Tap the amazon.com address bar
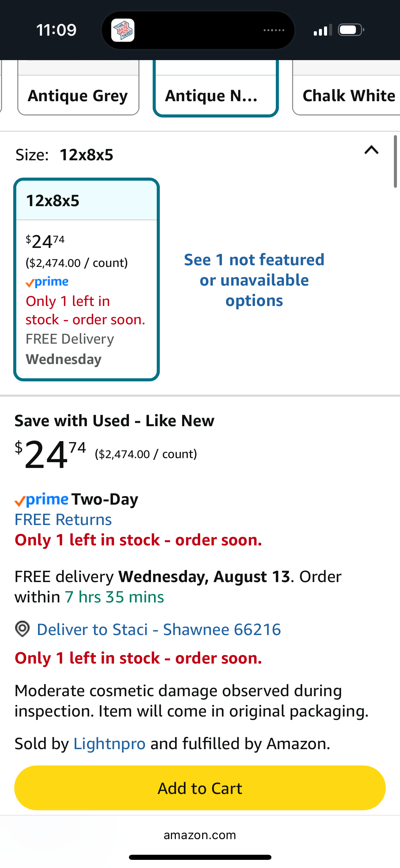This screenshot has height=868, width=400. tap(200, 835)
